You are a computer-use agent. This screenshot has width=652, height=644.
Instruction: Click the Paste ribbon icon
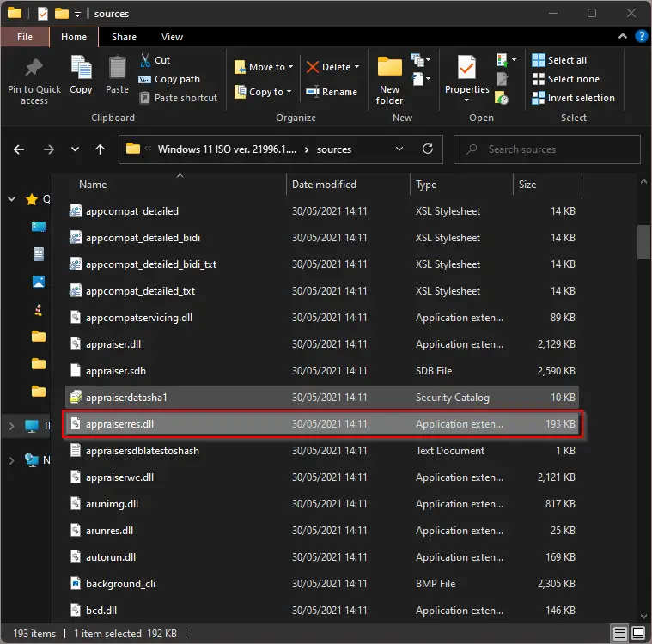point(117,76)
